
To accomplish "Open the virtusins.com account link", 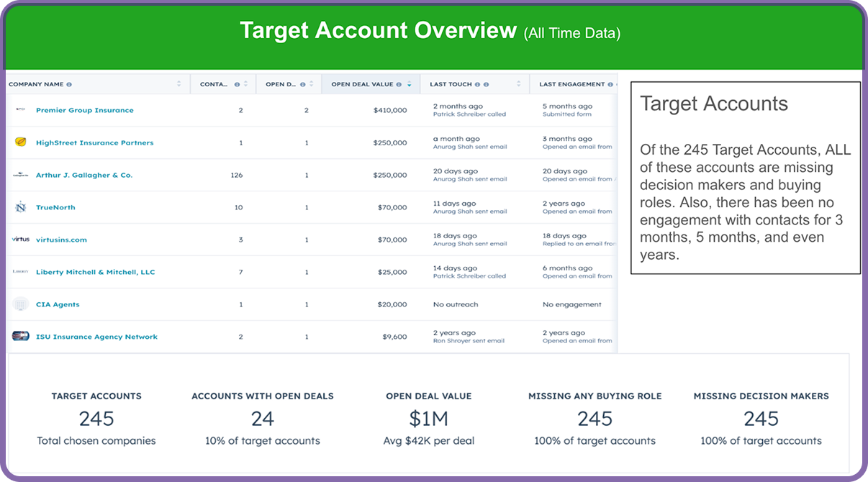I will click(61, 240).
